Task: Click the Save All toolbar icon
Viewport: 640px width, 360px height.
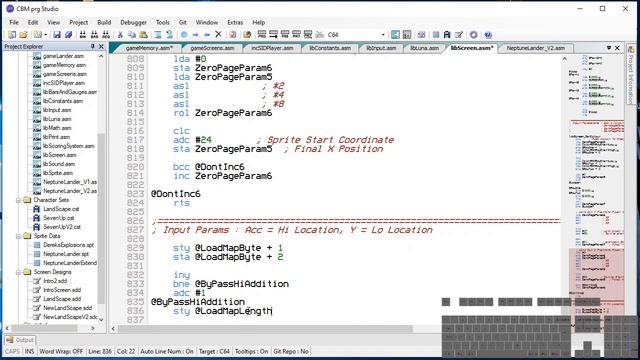Action: pos(68,35)
